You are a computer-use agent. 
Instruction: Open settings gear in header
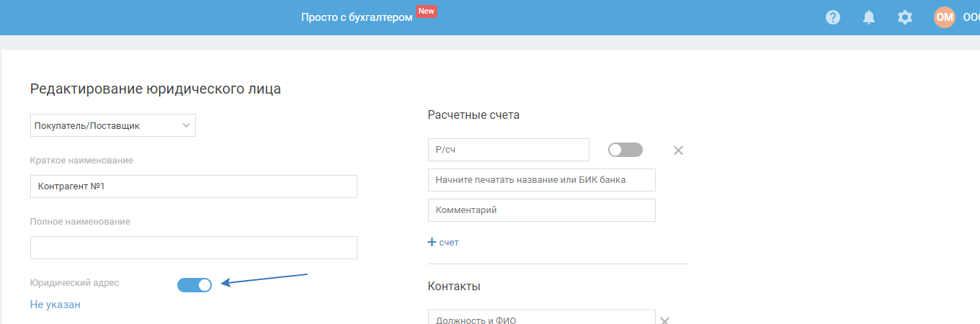coord(905,17)
